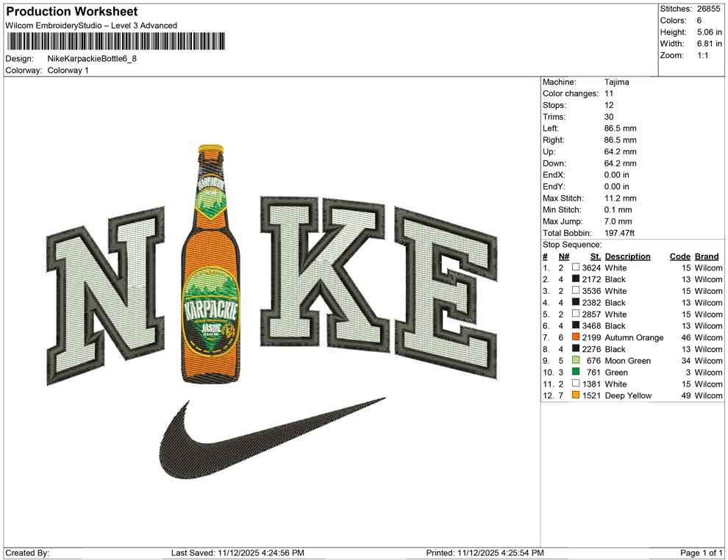Click the White color swatch for stop 1
This screenshot has height=560, width=728.
tap(576, 268)
